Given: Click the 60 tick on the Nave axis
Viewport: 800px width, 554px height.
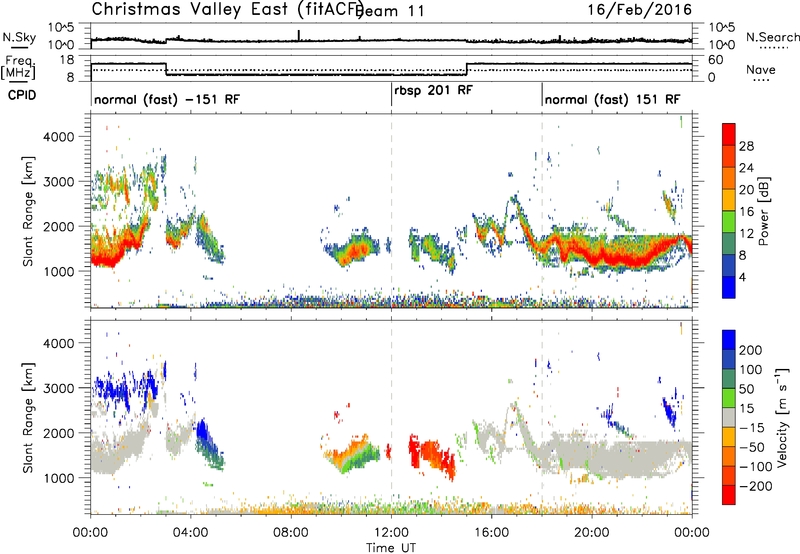Looking at the screenshot, I should (716, 60).
